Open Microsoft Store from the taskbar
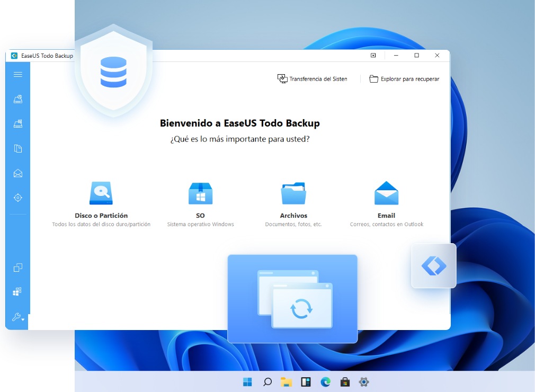Screen dimensions: 535x392 click(x=345, y=382)
